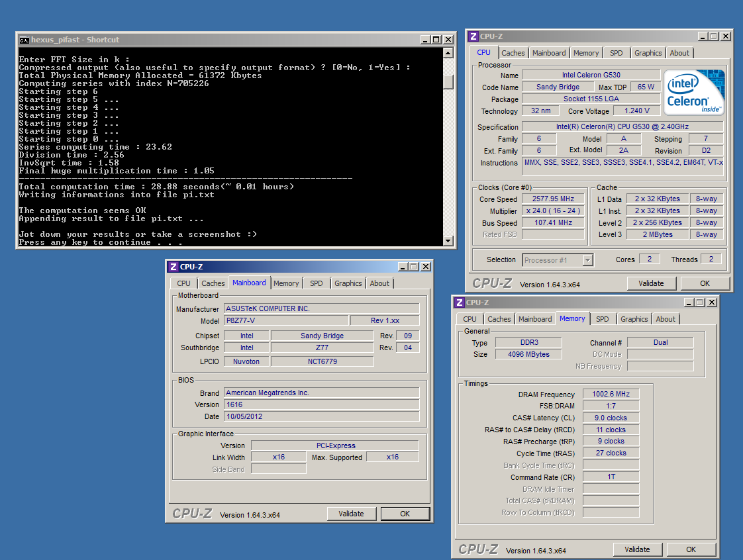Switch to Caches tab in CPU window
743x560 pixels.
click(x=513, y=53)
